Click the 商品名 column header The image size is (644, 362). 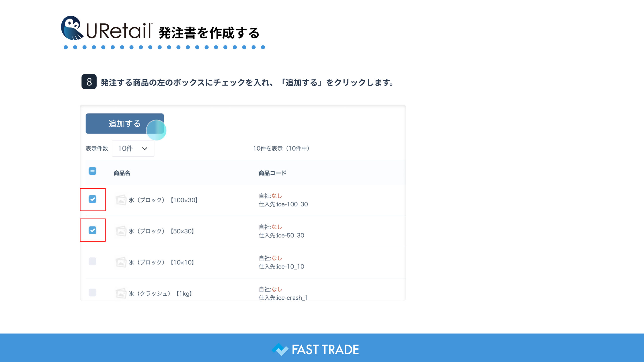click(x=122, y=173)
